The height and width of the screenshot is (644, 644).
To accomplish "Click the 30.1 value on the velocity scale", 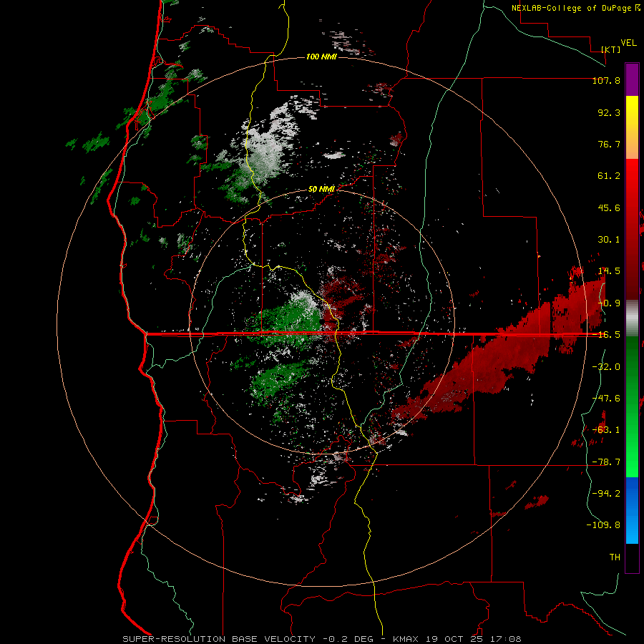I will 609,240.
